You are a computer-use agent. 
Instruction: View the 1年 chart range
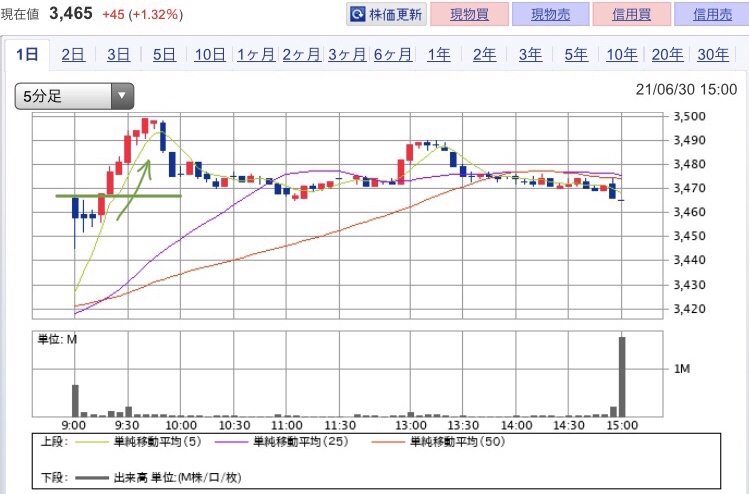[x=439, y=54]
